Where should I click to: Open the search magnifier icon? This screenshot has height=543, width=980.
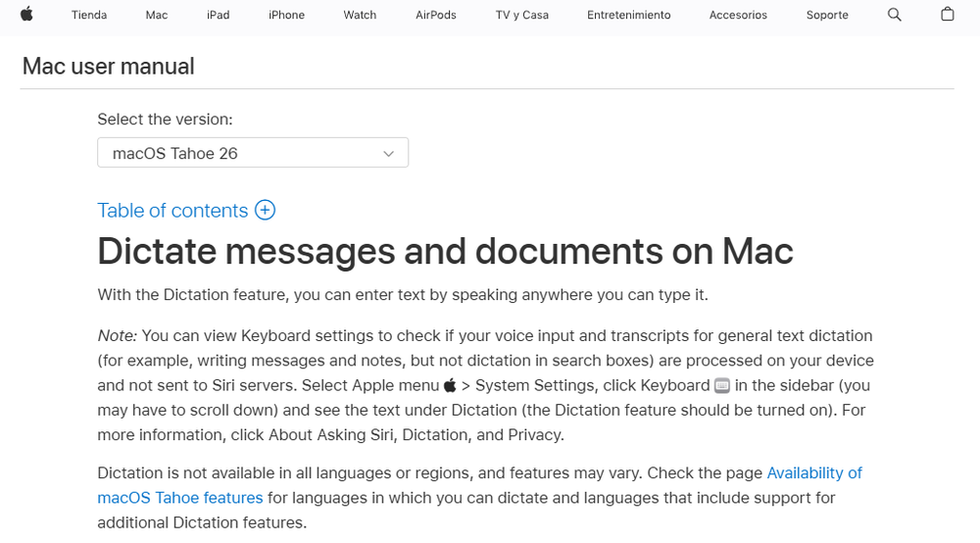coord(895,15)
